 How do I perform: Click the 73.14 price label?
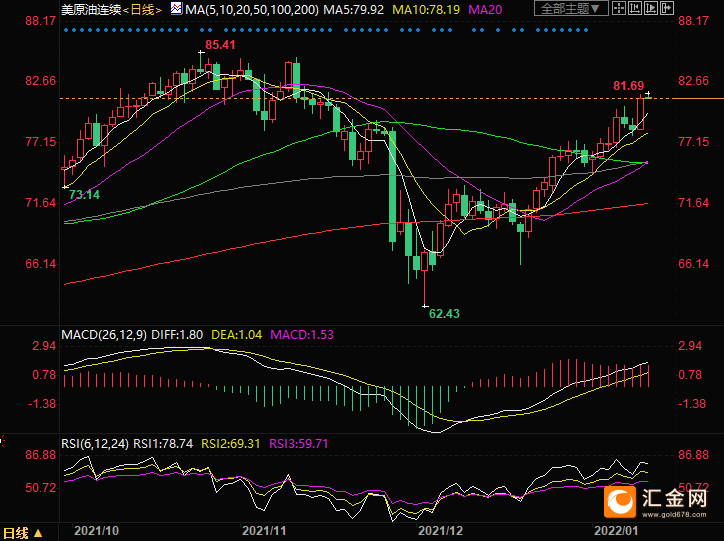[x=84, y=195]
